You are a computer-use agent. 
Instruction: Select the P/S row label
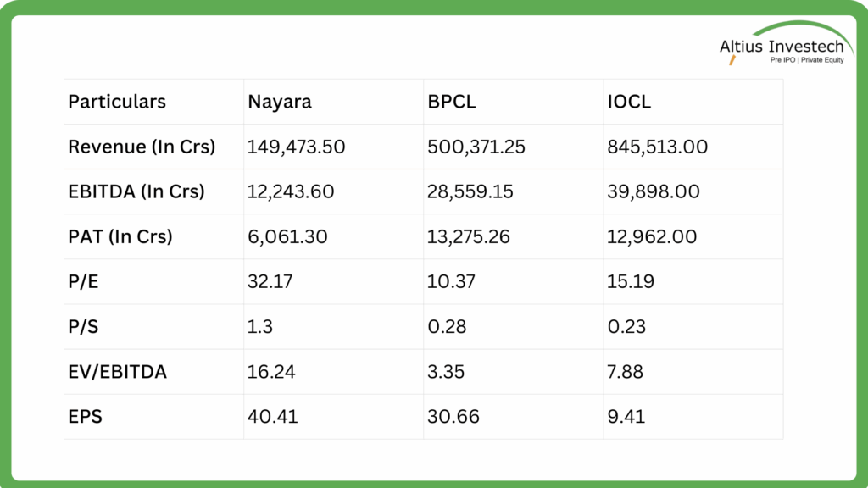(83, 326)
